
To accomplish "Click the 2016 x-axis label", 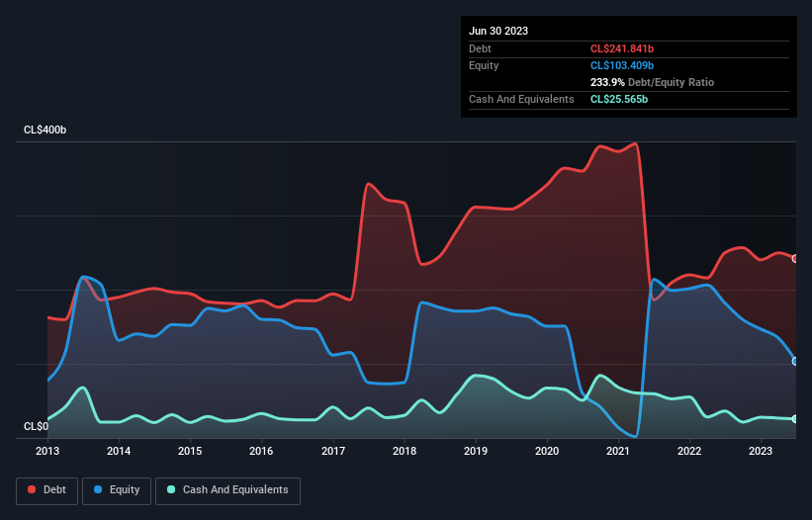I will (261, 451).
